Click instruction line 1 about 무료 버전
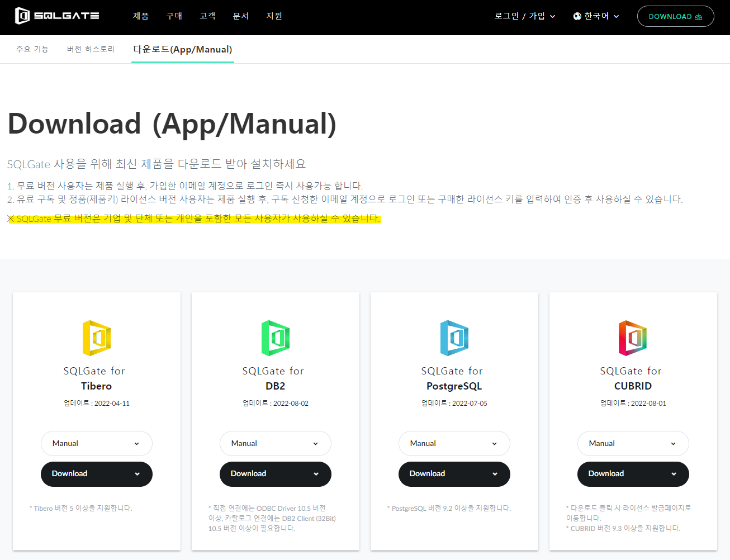The width and height of the screenshot is (730, 560). (185, 186)
